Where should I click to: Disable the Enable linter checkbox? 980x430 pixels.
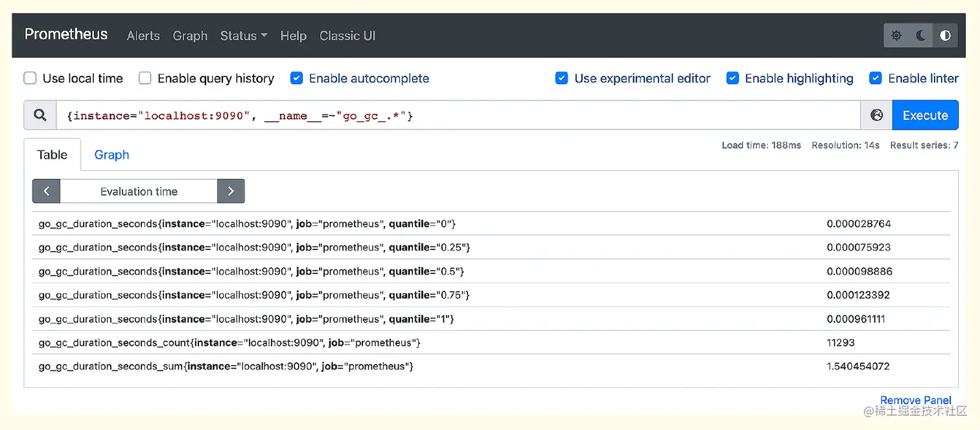876,78
